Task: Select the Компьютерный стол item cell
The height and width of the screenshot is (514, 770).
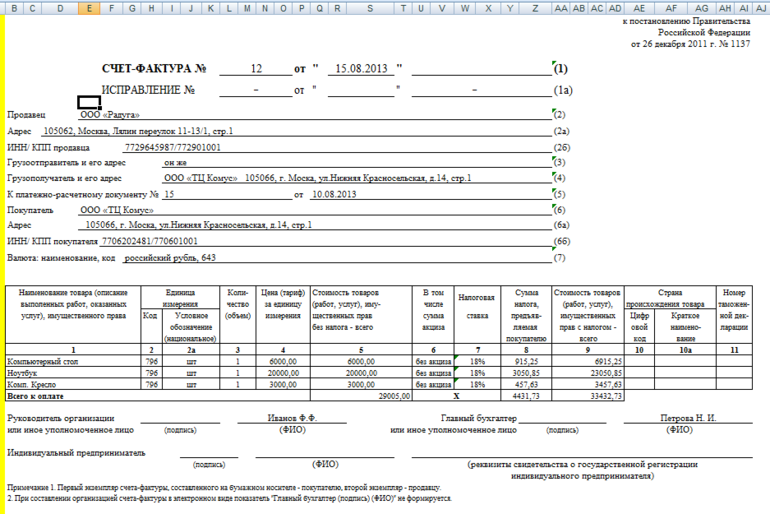Action: (71, 360)
